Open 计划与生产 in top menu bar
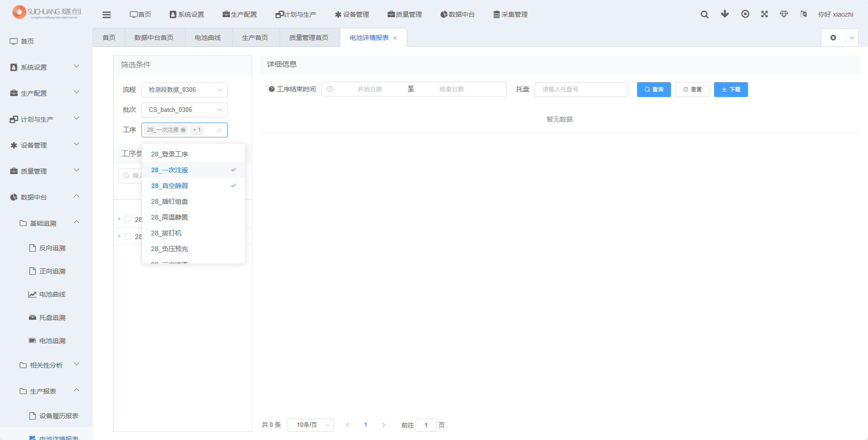Screen dimensions: 868x440 click(x=296, y=14)
